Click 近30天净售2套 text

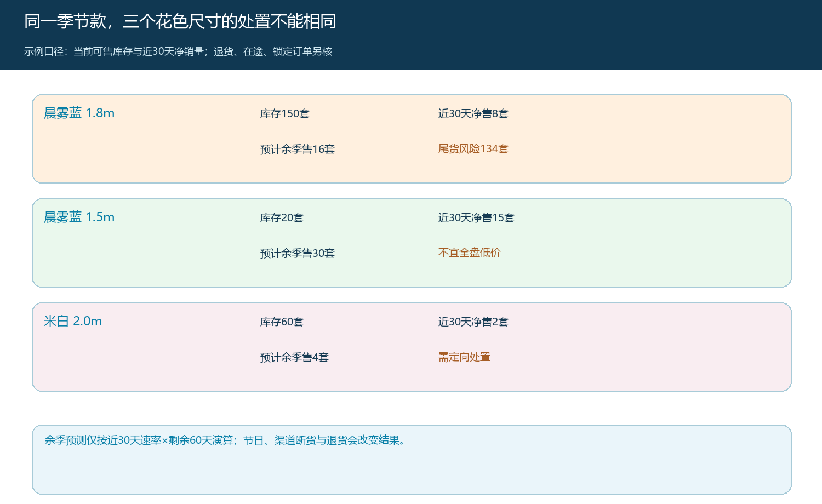473,322
